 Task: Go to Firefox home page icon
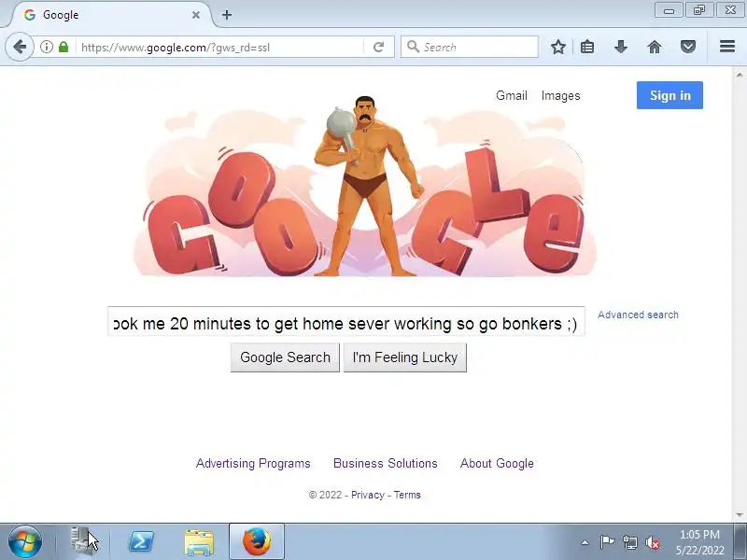coord(655,47)
